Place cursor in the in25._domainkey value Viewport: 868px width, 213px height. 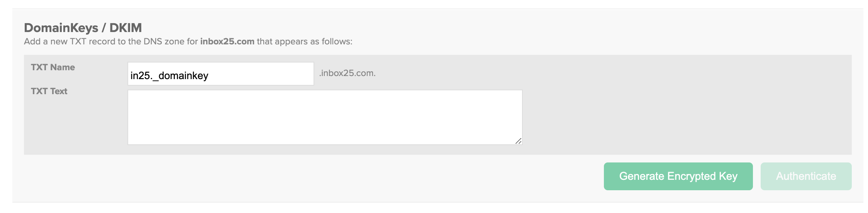coord(169,76)
